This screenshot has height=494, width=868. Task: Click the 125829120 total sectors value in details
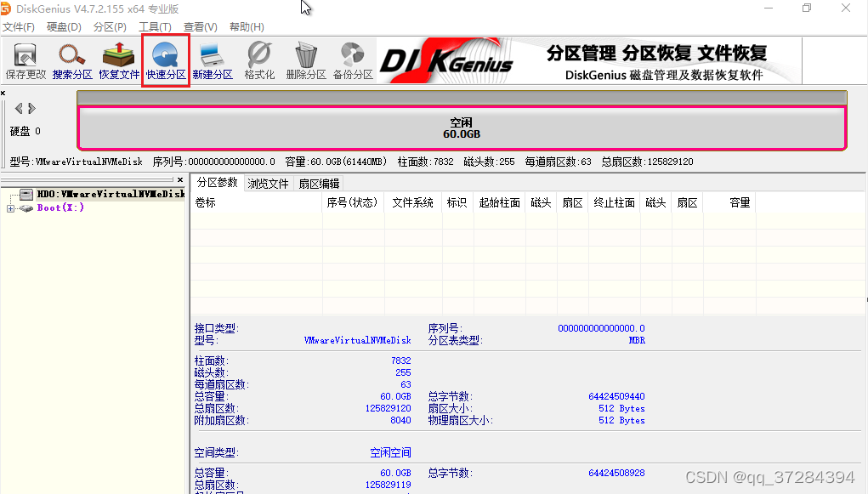click(x=388, y=408)
